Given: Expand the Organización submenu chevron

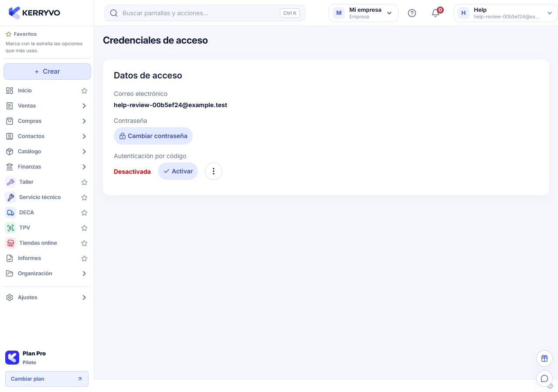Looking at the screenshot, I should (84, 274).
